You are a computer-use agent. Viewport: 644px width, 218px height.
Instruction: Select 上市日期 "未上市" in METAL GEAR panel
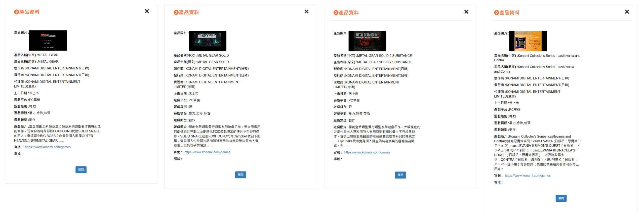34,93
